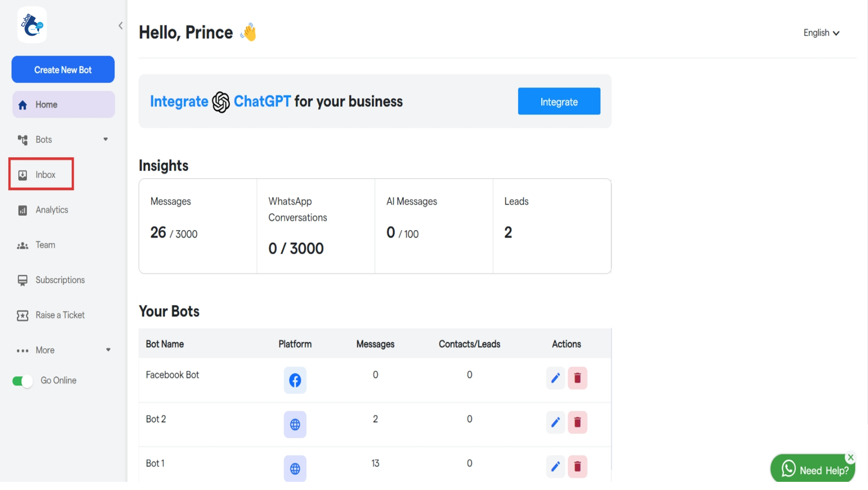Toggle the Go Online switch
This screenshot has height=490, width=868.
[22, 381]
